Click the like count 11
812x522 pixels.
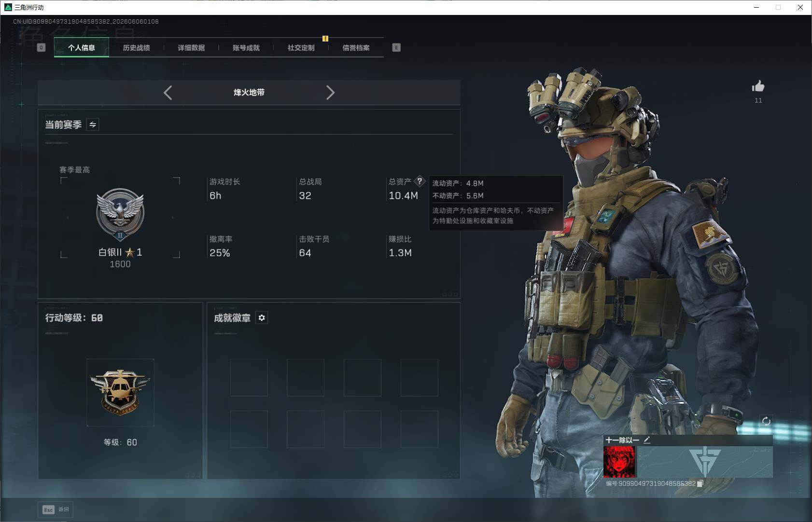pos(758,100)
